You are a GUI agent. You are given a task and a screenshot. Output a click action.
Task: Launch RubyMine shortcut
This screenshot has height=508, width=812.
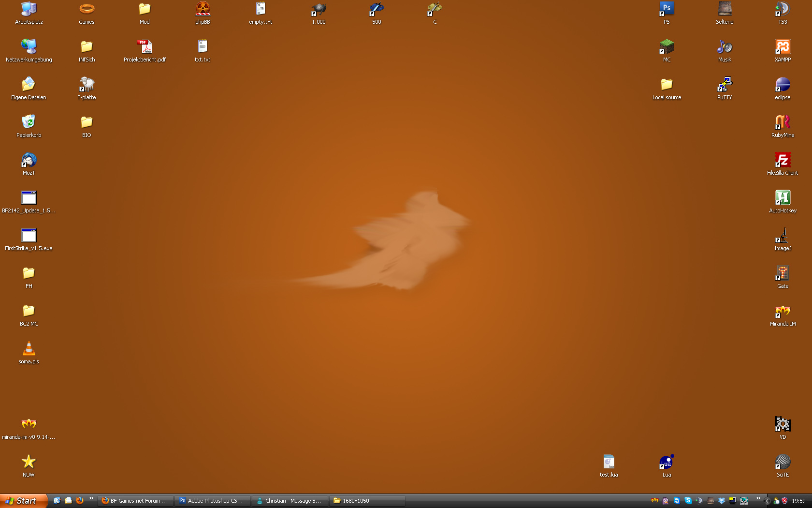pyautogui.click(x=783, y=126)
